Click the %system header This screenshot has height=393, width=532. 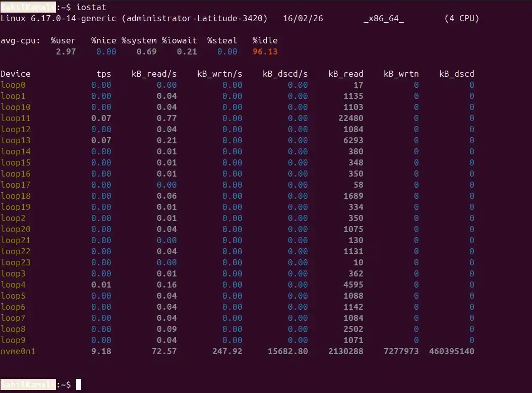(x=139, y=40)
